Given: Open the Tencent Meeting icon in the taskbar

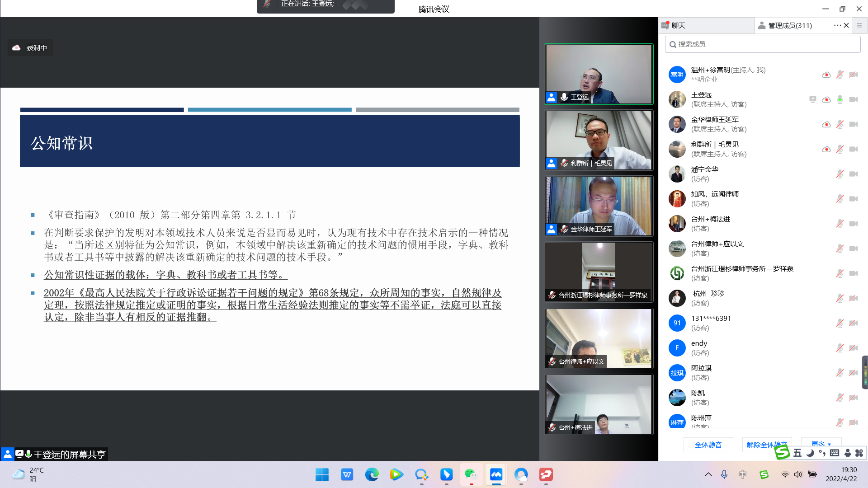Looking at the screenshot, I should pos(496,474).
